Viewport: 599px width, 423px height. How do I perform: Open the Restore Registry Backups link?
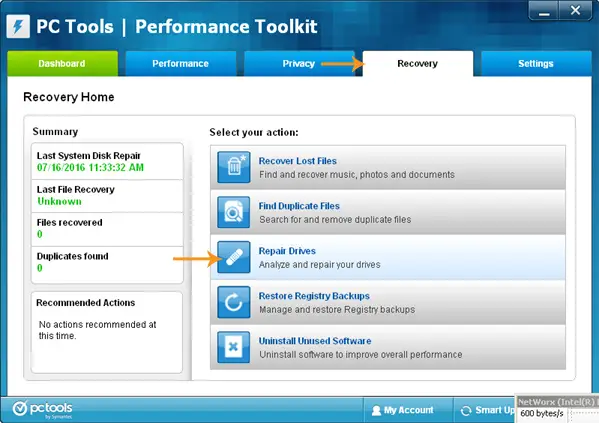point(314,296)
